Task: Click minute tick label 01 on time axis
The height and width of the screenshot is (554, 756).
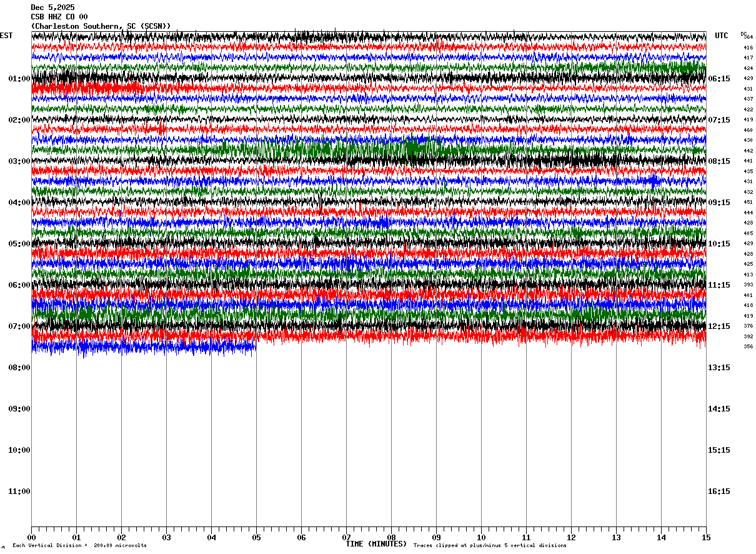Action: (x=76, y=537)
